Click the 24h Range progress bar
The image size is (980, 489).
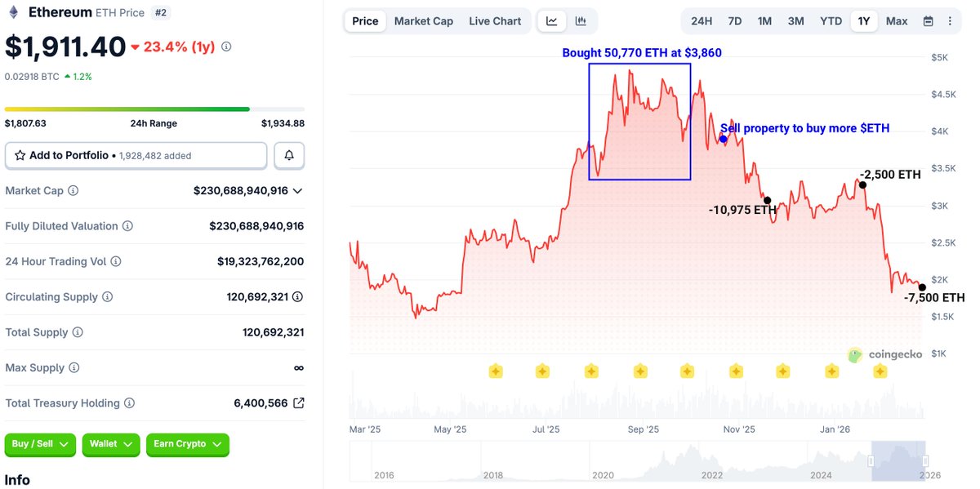(x=154, y=109)
